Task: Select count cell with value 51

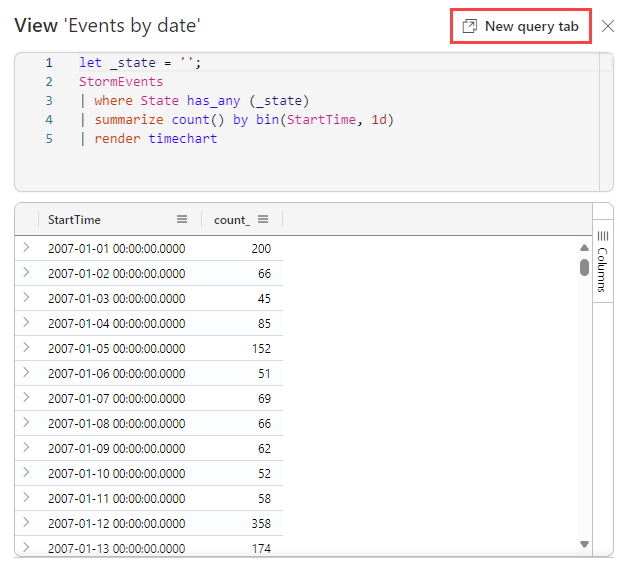Action: coord(264,374)
